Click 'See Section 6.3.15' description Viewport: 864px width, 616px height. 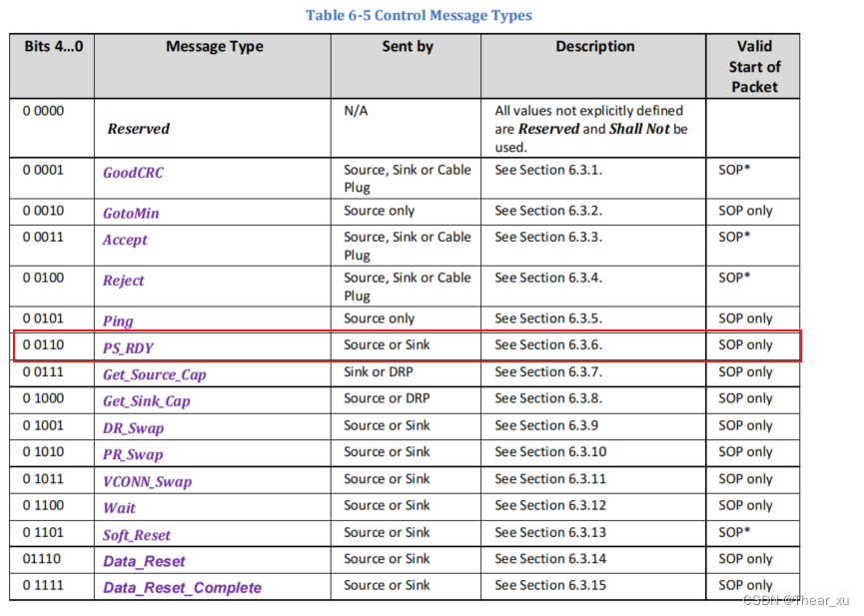click(550, 585)
